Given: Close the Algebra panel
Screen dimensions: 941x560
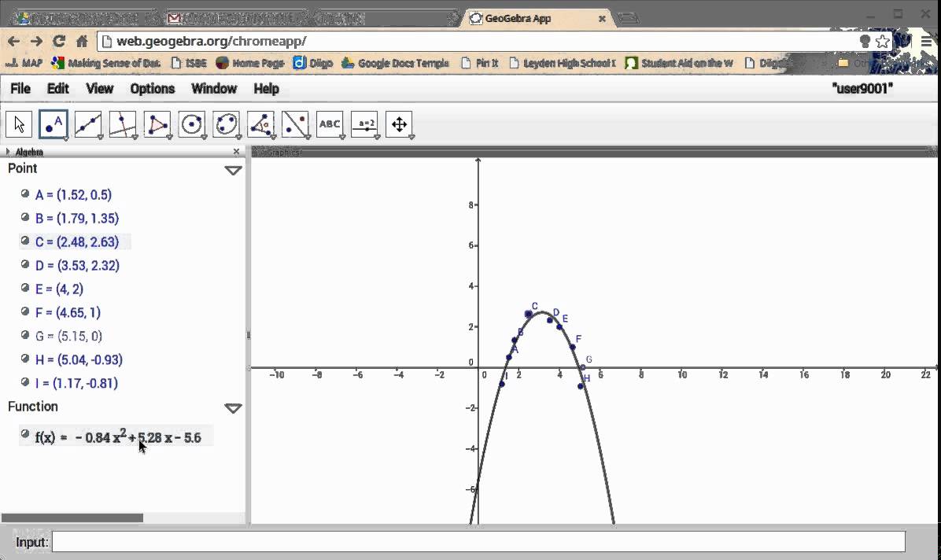Looking at the screenshot, I should (237, 151).
